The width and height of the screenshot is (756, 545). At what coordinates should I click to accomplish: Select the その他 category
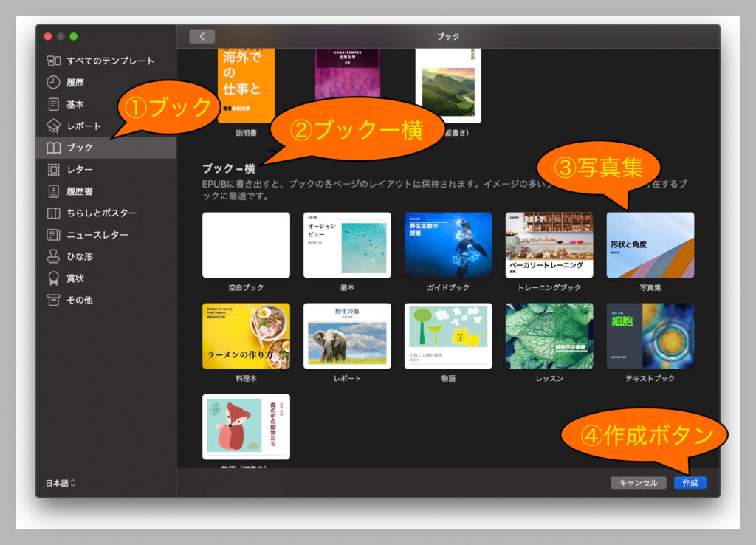pos(106,300)
